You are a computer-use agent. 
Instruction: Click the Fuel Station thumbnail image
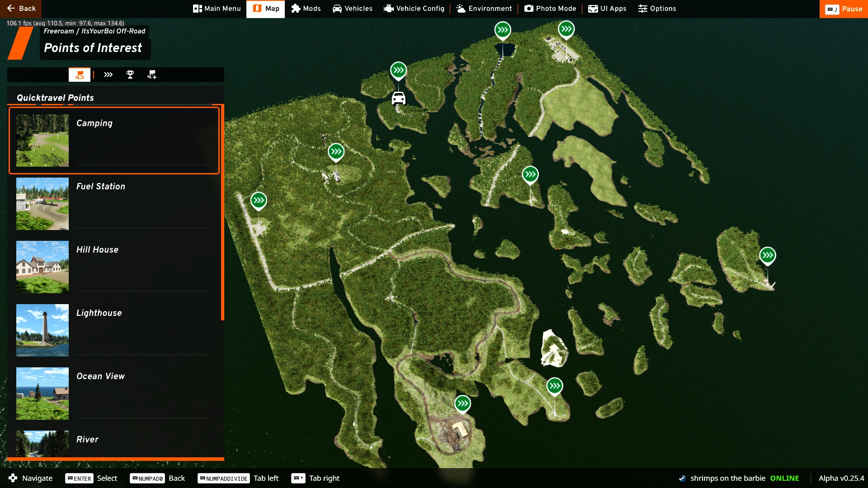point(42,204)
